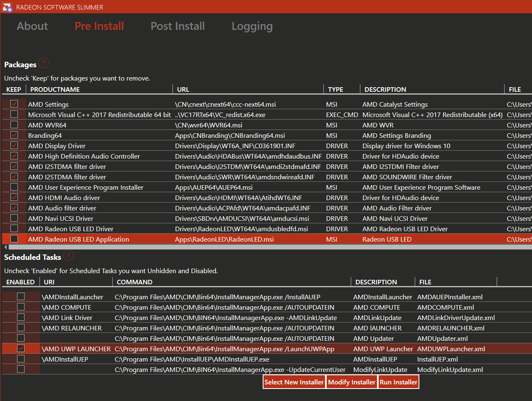Click the 'InstallUEP.xml' file cell

pyautogui.click(x=438, y=359)
